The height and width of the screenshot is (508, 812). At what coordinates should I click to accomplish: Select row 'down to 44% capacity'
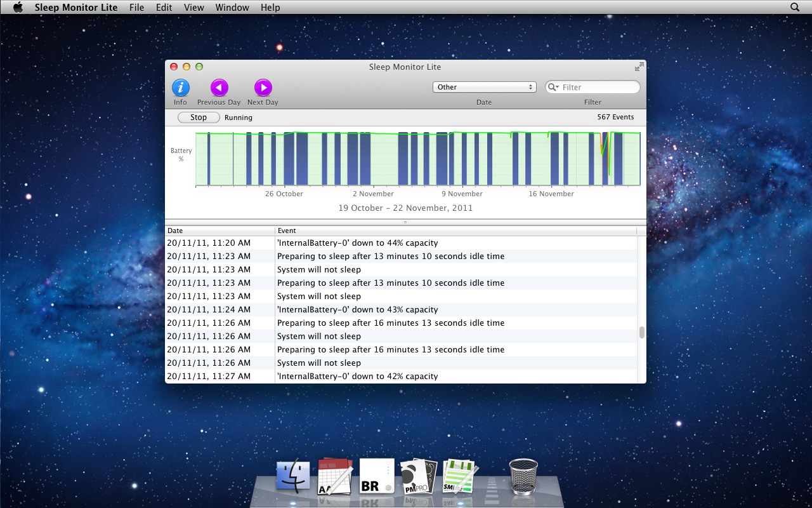click(x=401, y=243)
